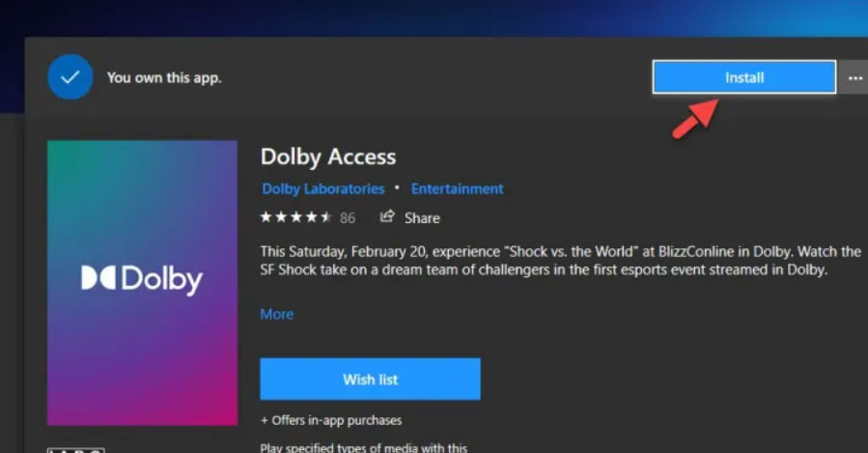
Task: Click the 86 ratings count
Action: coord(348,217)
